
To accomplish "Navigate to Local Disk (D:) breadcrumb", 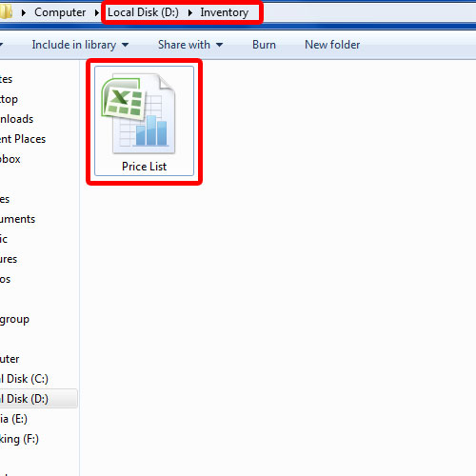I will click(x=143, y=12).
